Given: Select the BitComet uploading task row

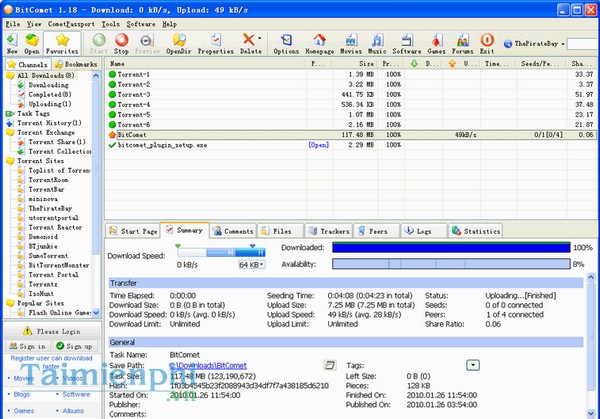Looking at the screenshot, I should 350,135.
